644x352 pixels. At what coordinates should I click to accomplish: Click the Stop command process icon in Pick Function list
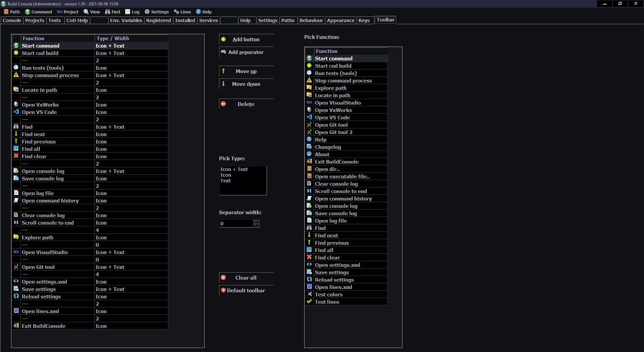click(309, 80)
